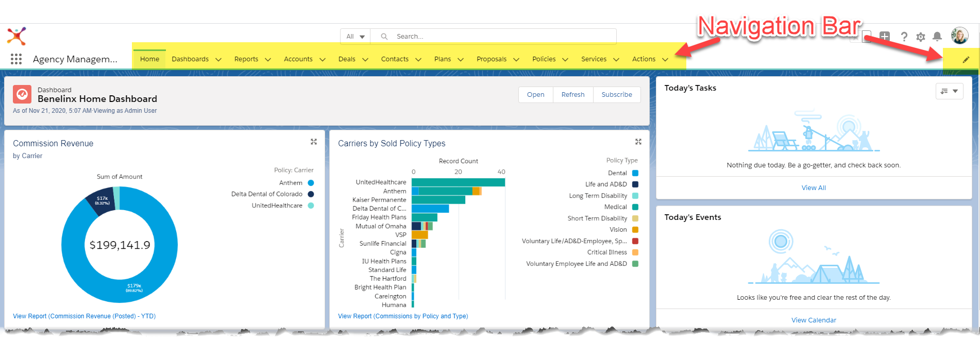Image resolution: width=980 pixels, height=342 pixels.
Task: Open View Report Commissions by Policy and Type
Action: pyautogui.click(x=403, y=316)
